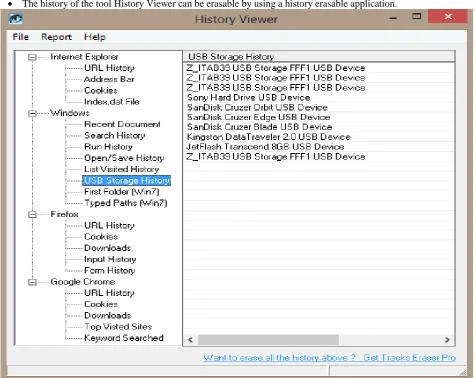476x378 pixels.
Task: Select Kingston DataTraveler 2.0 USB Device row
Action: (319, 137)
